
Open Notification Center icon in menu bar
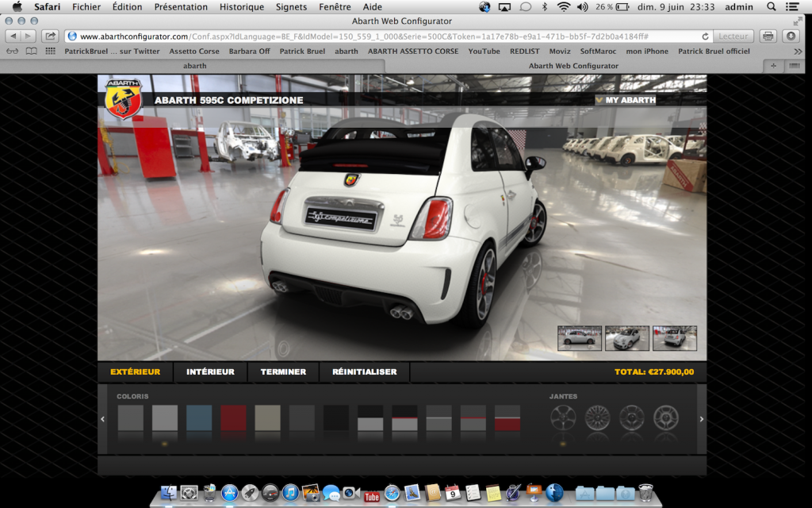792,6
